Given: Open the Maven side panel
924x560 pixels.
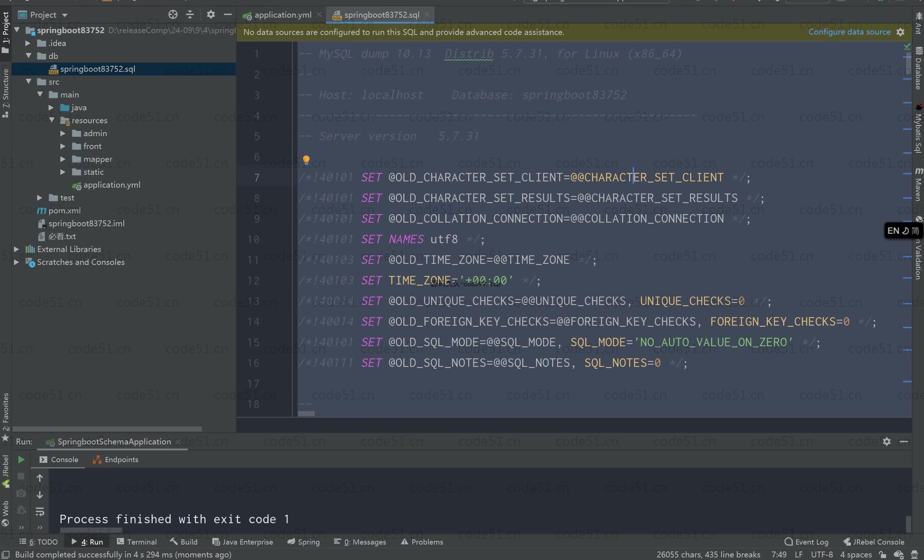Looking at the screenshot, I should 918,184.
